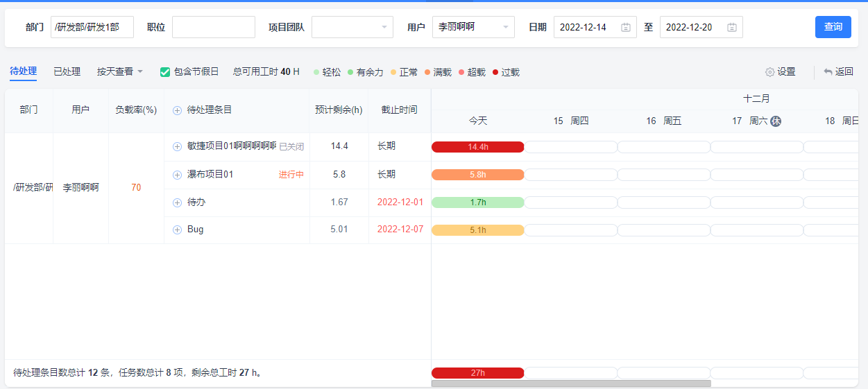Click the 轻松 legend color dot
This screenshot has height=389, width=868.
tap(316, 72)
